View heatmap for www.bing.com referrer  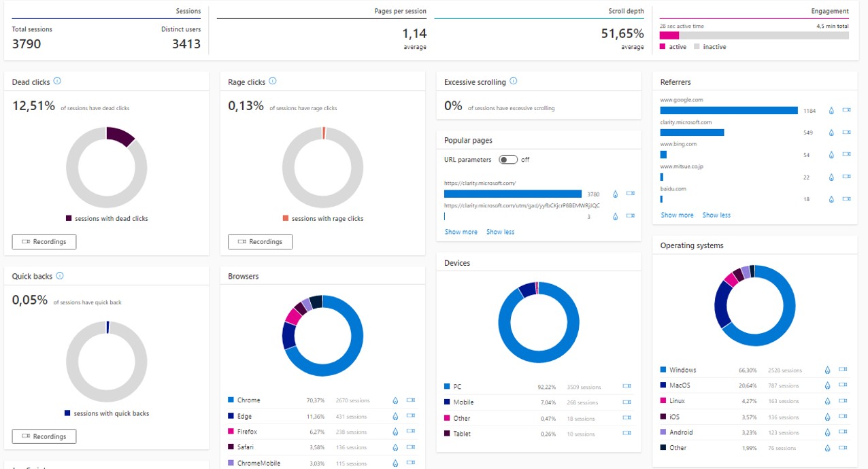click(831, 155)
